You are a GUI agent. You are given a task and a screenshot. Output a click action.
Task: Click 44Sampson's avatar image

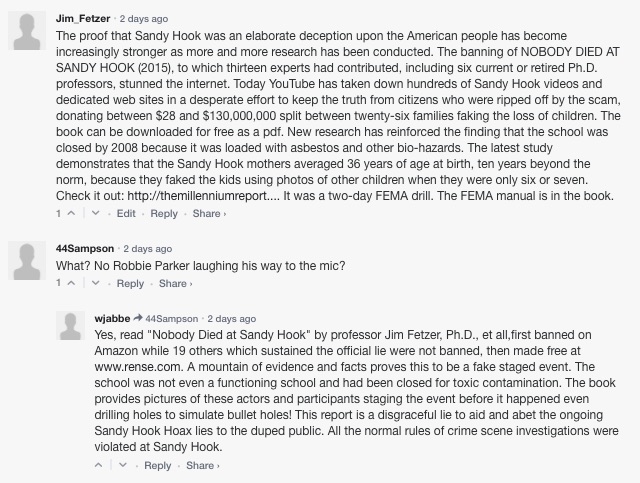coord(28,264)
